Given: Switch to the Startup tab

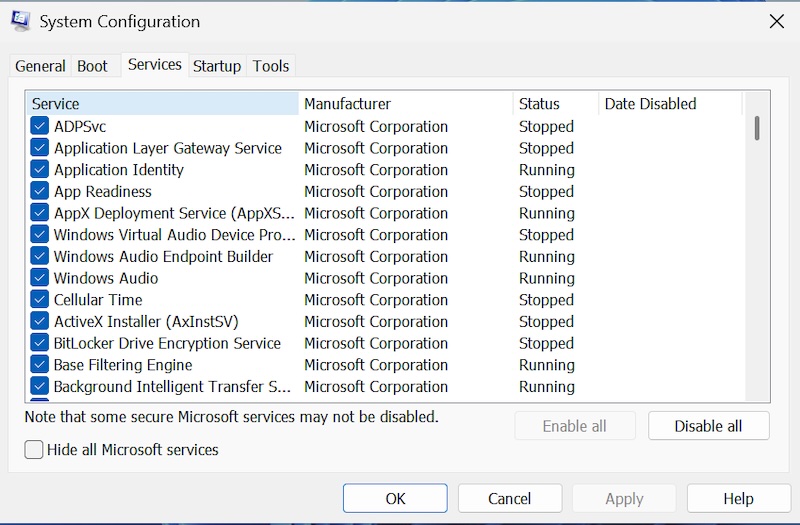Looking at the screenshot, I should point(217,66).
